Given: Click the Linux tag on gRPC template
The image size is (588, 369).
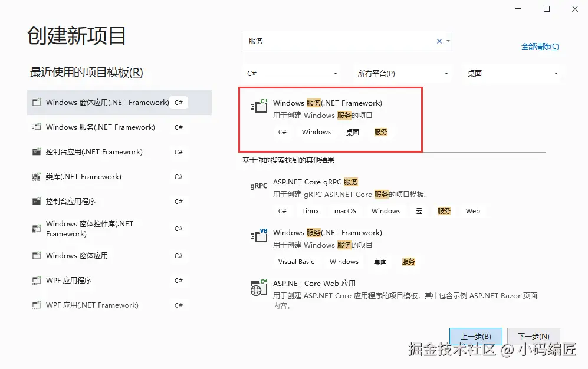Looking at the screenshot, I should coord(310,211).
